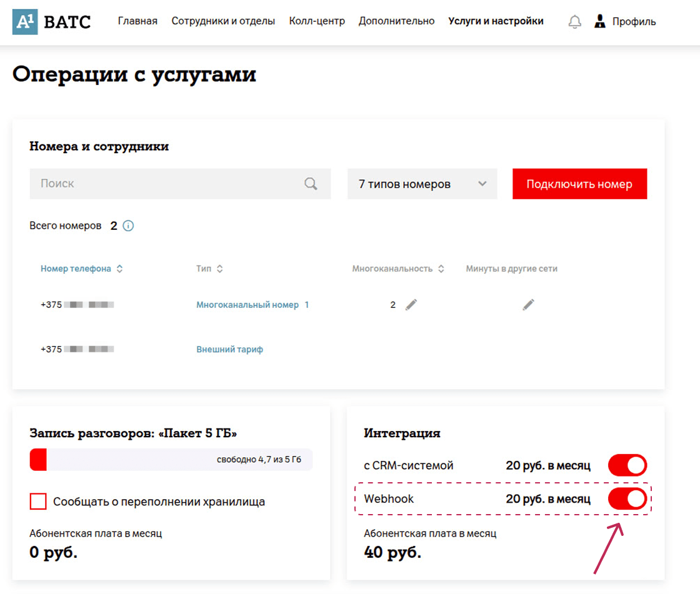Disable the Webhook integration toggle
This screenshot has height=594, width=700.
627,498
